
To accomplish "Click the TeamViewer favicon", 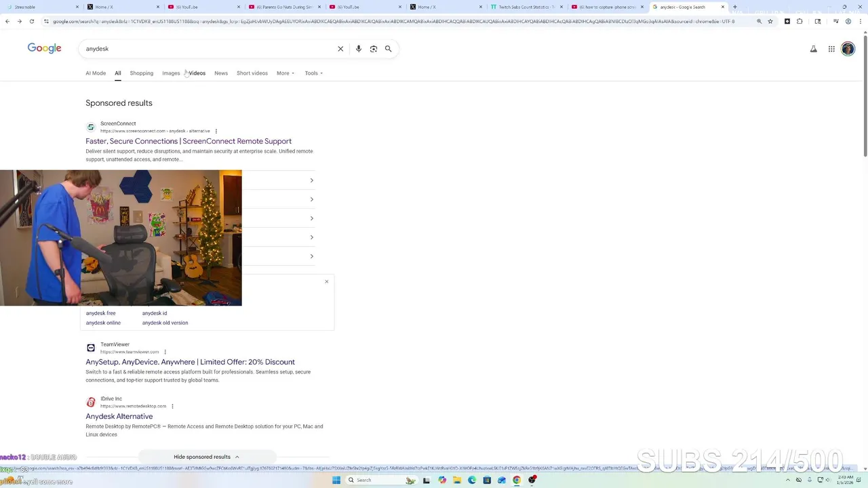I will click(91, 348).
